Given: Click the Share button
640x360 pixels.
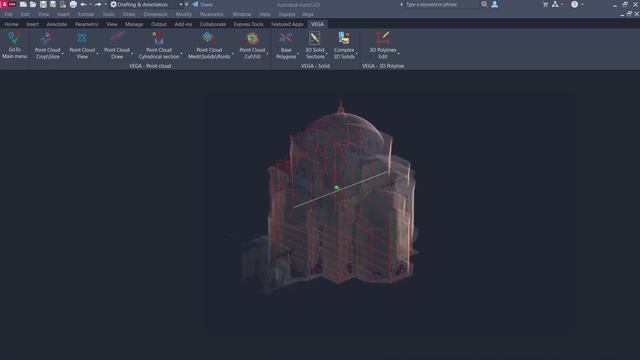Looking at the screenshot, I should pos(202,4).
